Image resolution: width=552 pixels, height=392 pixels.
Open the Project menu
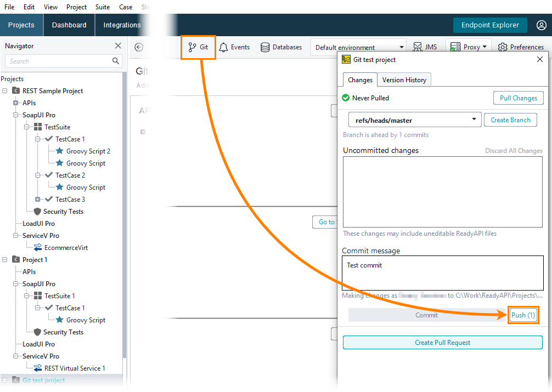(x=76, y=7)
